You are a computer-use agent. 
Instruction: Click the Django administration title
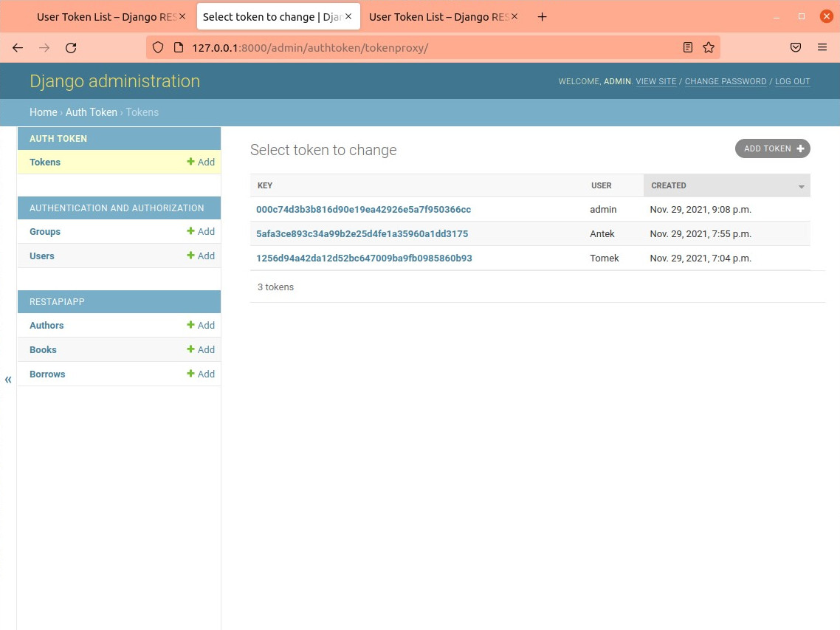(x=114, y=81)
